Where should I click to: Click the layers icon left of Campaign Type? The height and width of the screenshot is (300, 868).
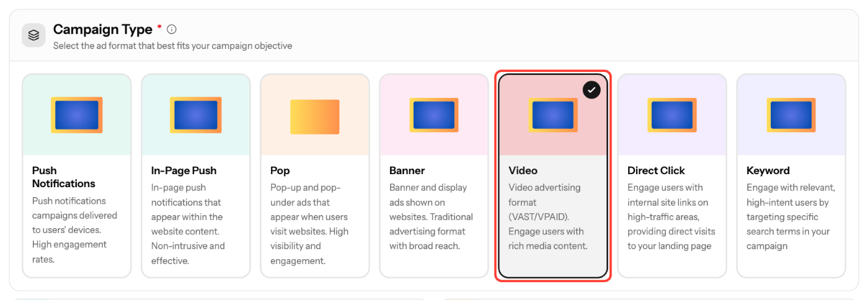[x=34, y=35]
